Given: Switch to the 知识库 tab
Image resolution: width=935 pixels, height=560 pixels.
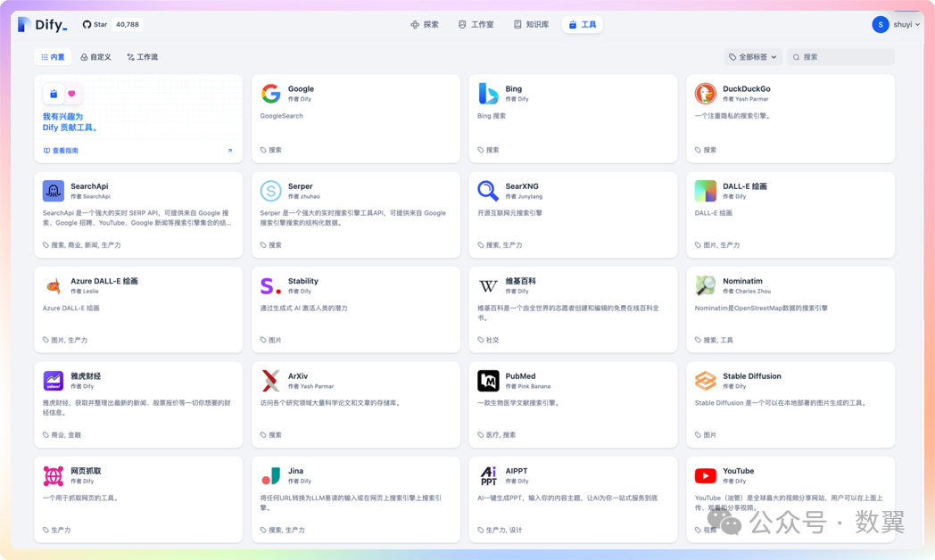Looking at the screenshot, I should (x=531, y=24).
